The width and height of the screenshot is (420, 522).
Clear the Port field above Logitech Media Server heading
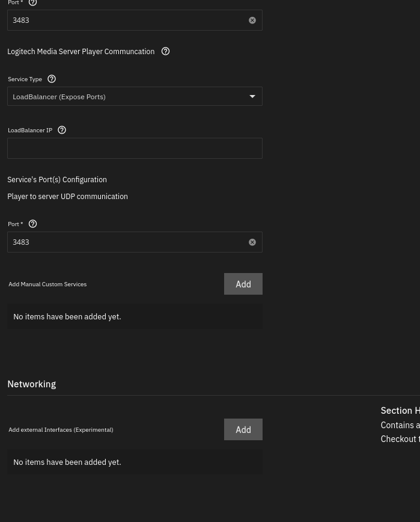252,20
